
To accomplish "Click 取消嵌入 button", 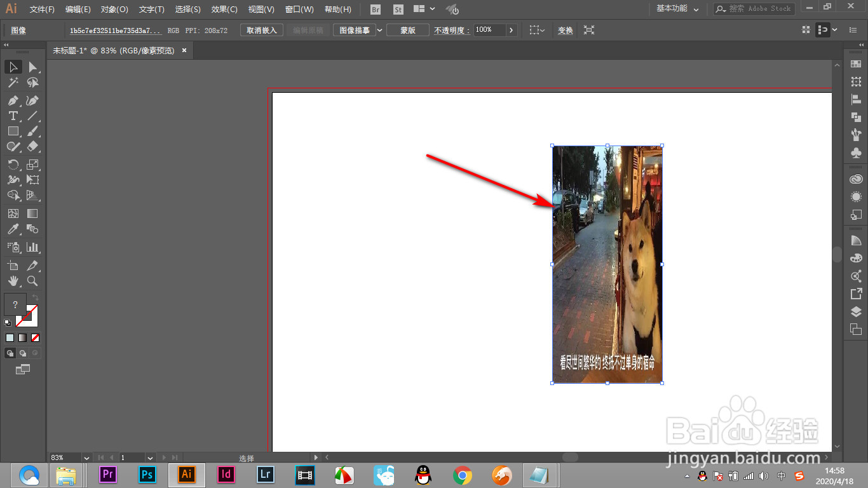I will [262, 30].
